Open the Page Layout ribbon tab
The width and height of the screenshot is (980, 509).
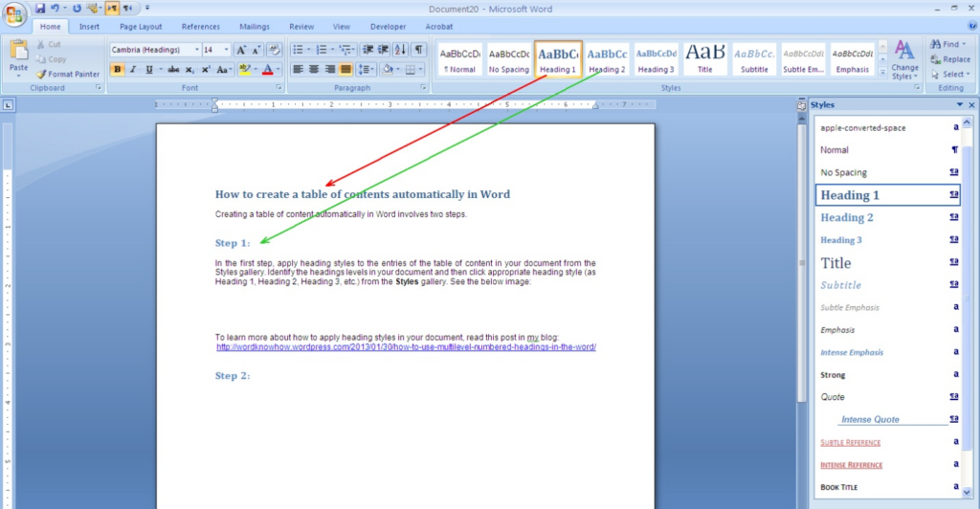(141, 27)
